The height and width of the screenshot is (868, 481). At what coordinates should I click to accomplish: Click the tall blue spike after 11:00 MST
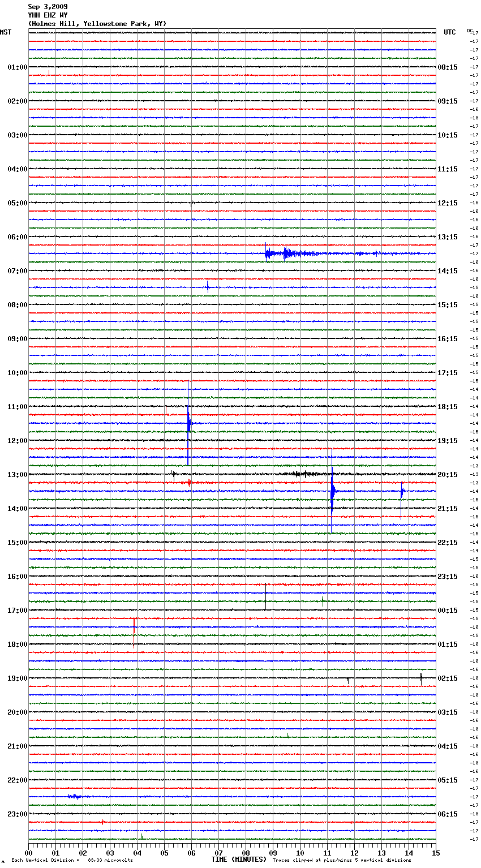click(188, 423)
